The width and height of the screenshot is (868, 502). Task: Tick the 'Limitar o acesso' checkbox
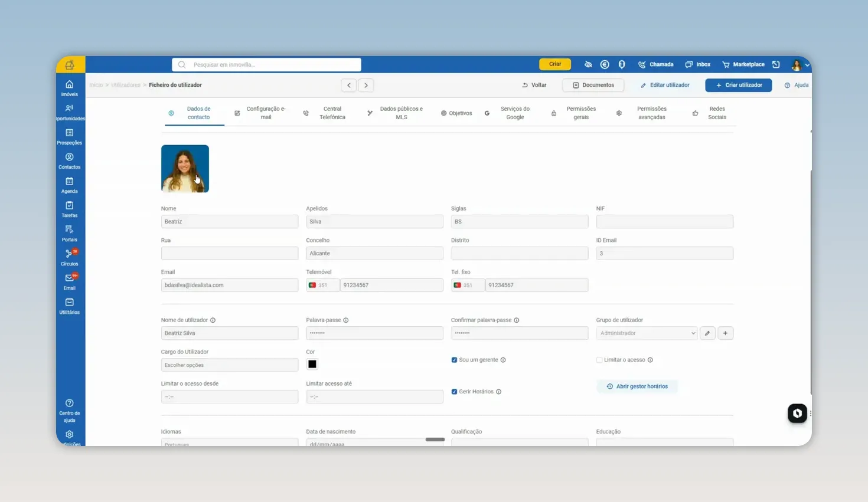599,360
